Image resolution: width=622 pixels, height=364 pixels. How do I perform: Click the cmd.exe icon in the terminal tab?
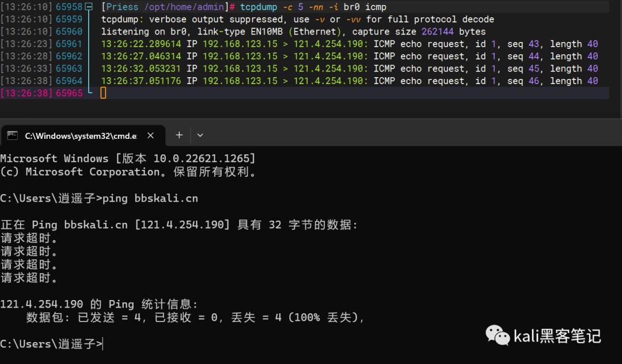click(x=13, y=135)
